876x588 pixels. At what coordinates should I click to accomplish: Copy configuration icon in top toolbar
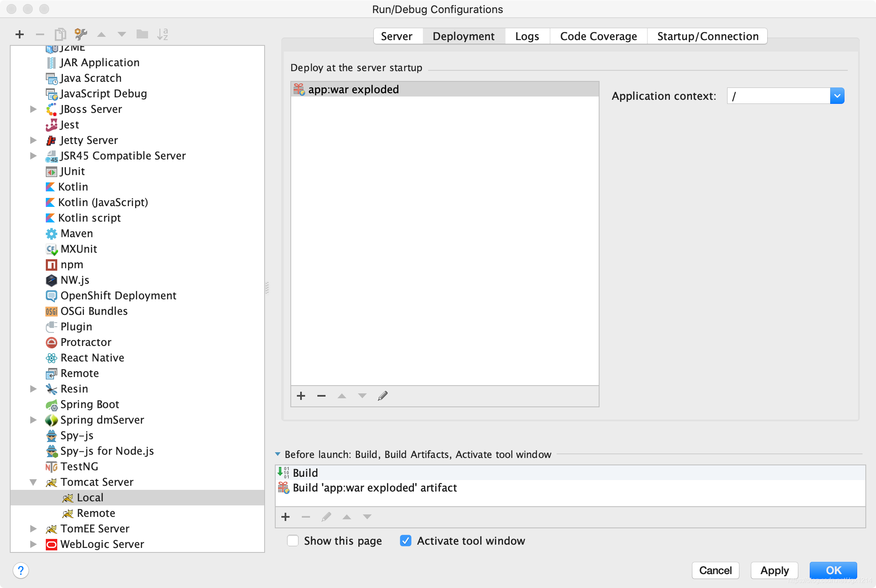[x=60, y=34]
